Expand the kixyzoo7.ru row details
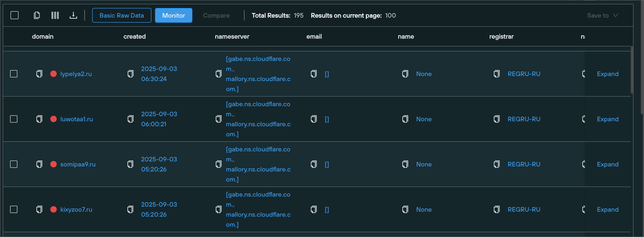This screenshot has width=644, height=237. tap(608, 209)
